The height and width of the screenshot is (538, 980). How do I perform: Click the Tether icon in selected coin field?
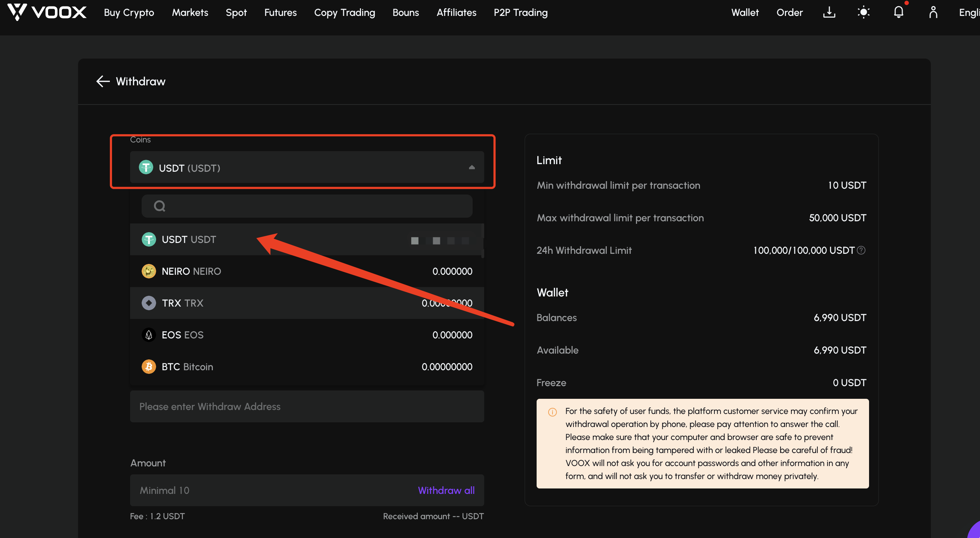click(146, 167)
